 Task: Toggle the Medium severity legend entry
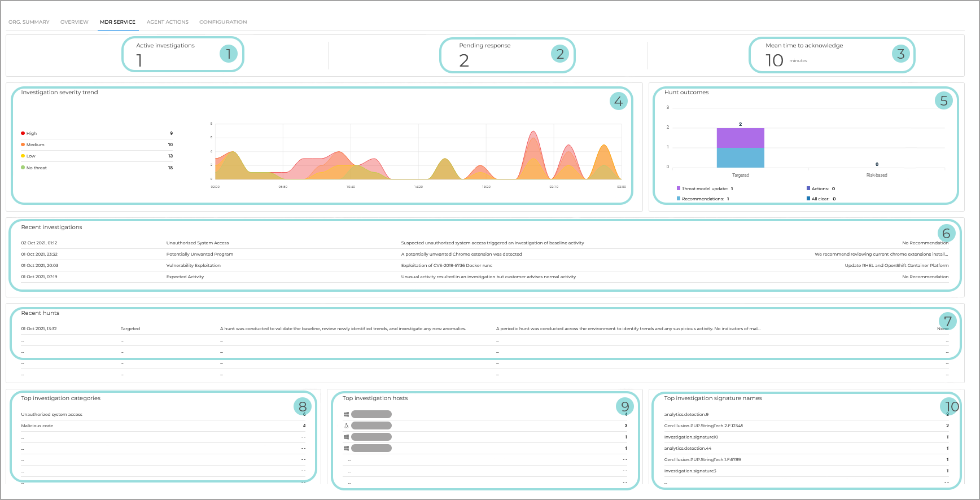click(34, 144)
